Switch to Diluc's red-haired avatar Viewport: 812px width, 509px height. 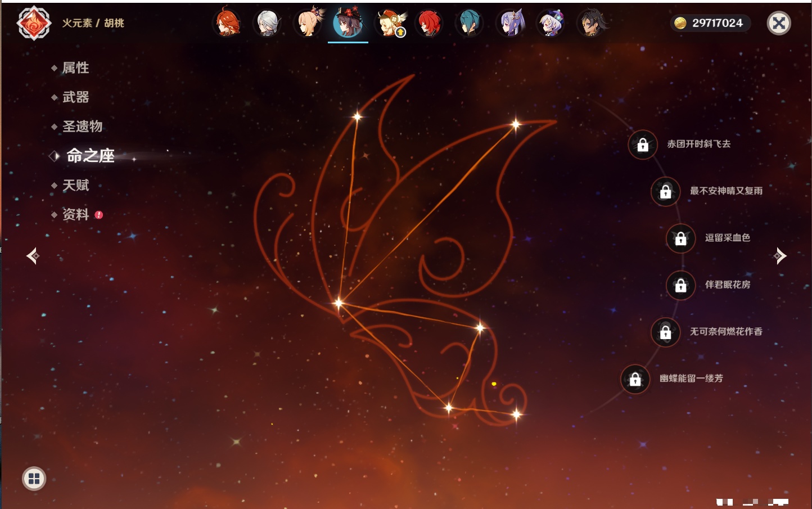[429, 23]
